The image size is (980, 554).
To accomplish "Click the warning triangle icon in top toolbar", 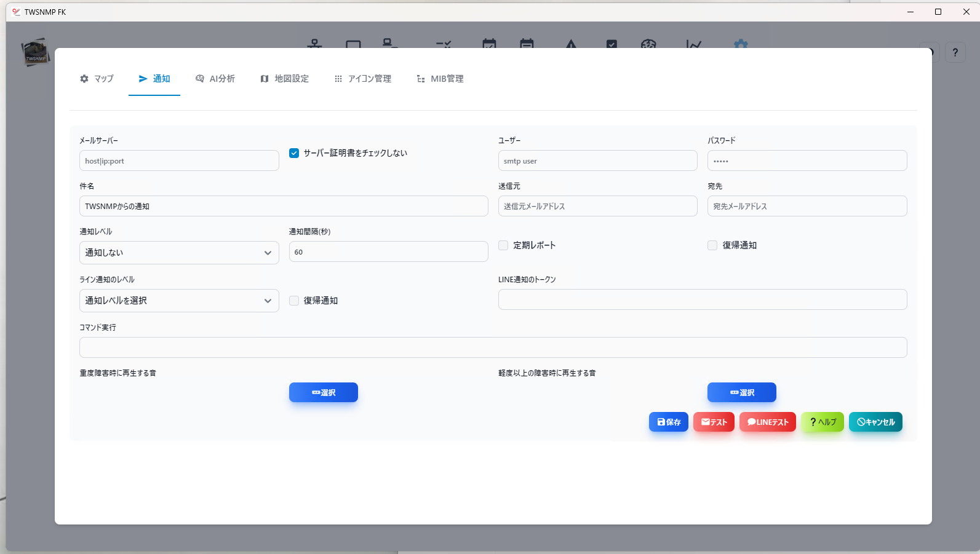I will click(x=572, y=44).
